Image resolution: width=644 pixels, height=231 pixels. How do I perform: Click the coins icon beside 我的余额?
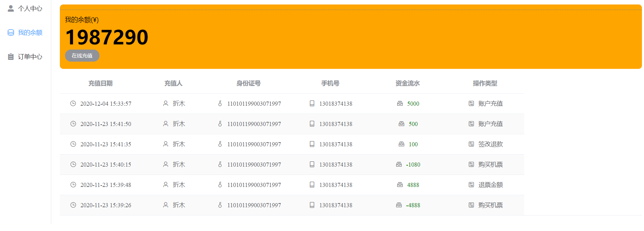[x=11, y=32]
